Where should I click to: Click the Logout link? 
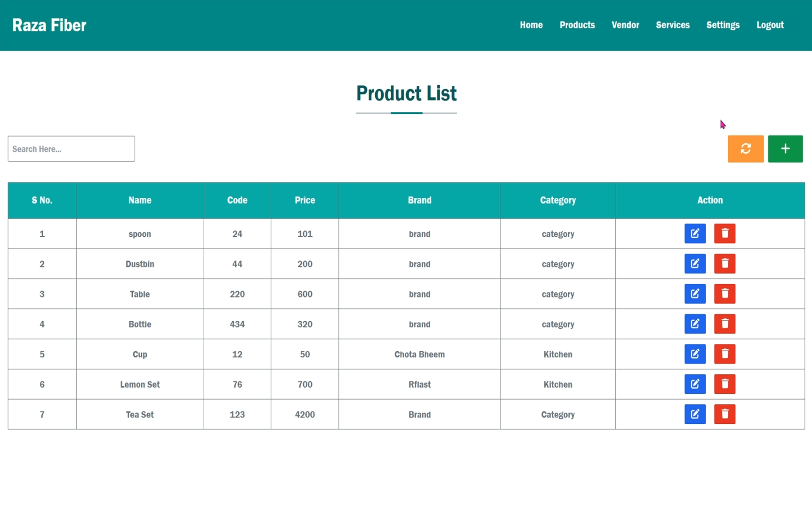click(770, 25)
